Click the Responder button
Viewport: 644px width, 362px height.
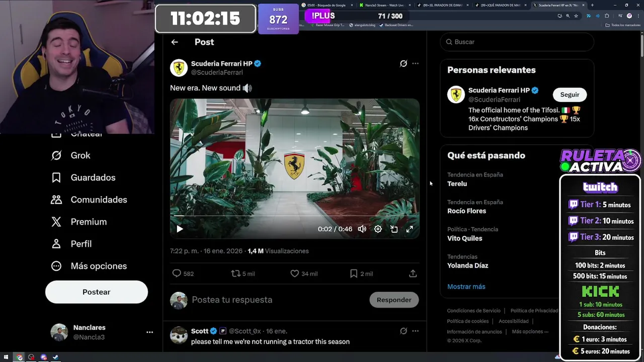coord(394,300)
